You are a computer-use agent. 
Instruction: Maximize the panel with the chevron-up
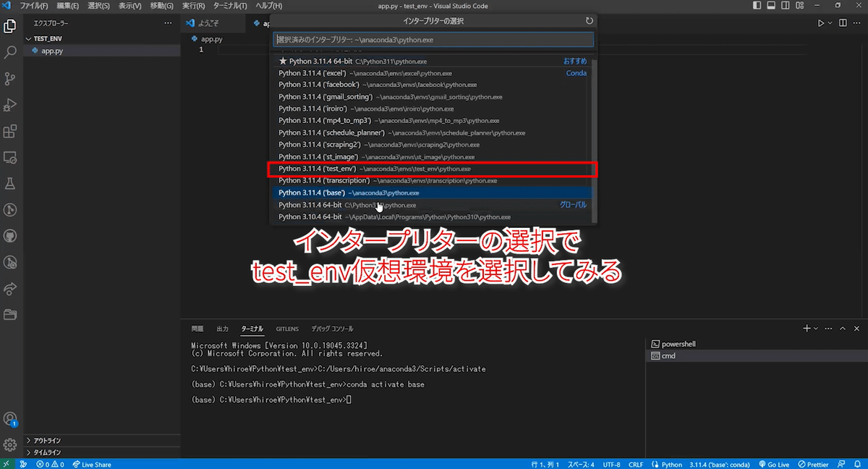click(843, 329)
